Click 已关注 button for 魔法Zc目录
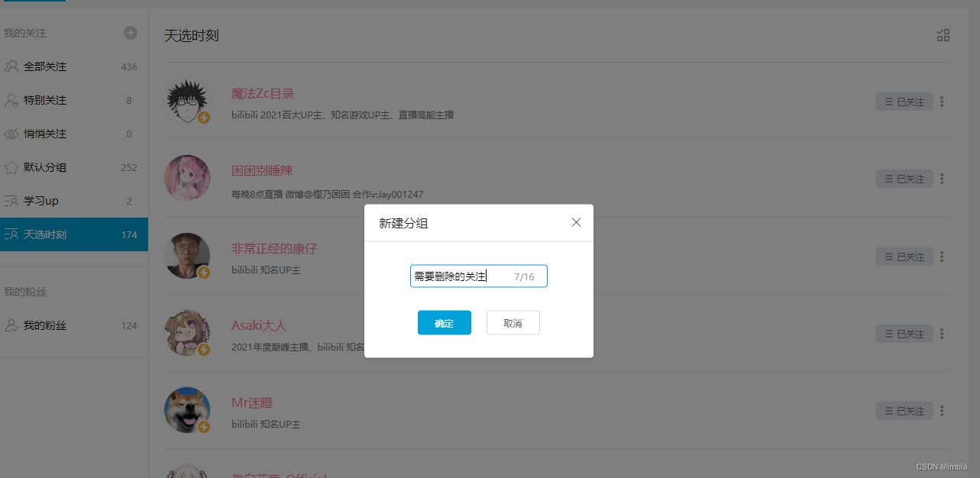This screenshot has width=980, height=478. [x=904, y=102]
